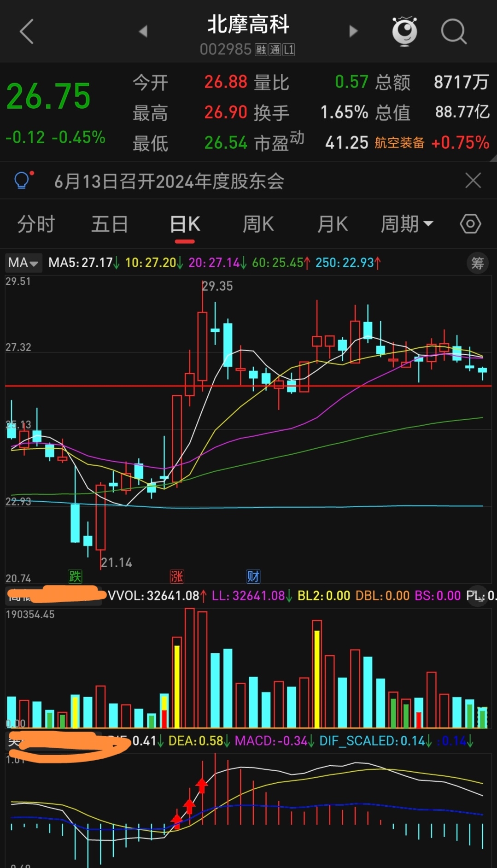This screenshot has width=497, height=868.
Task: Tap the tallest yellow volume bar
Action: pos(317,679)
